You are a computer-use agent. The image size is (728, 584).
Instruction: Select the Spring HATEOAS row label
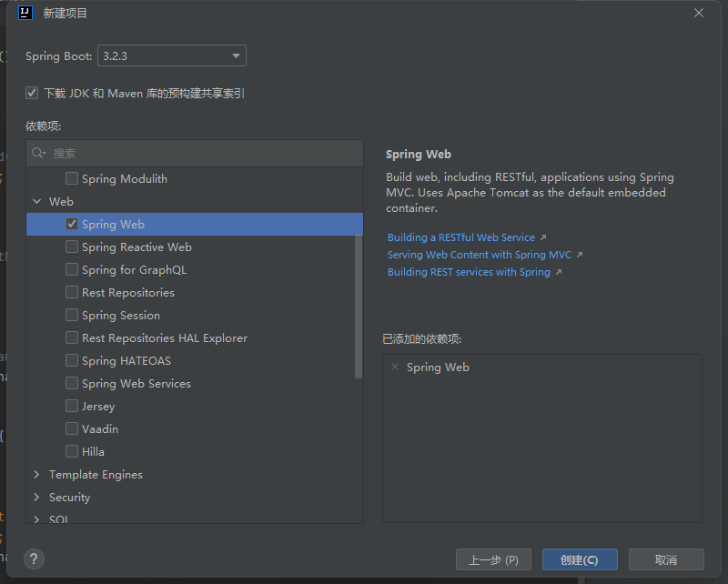point(126,361)
